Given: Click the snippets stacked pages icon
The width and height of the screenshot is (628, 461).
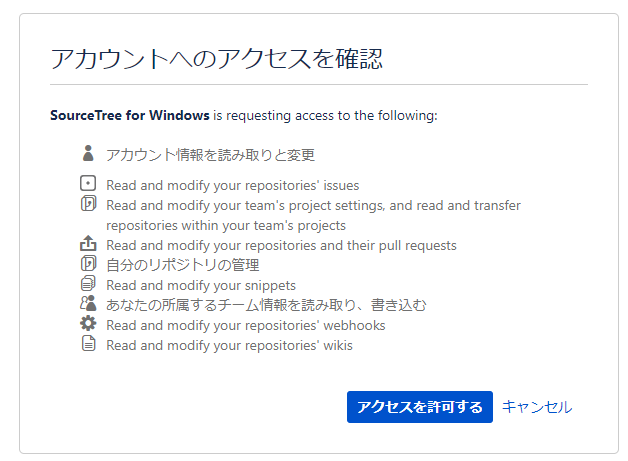Looking at the screenshot, I should 88,283.
